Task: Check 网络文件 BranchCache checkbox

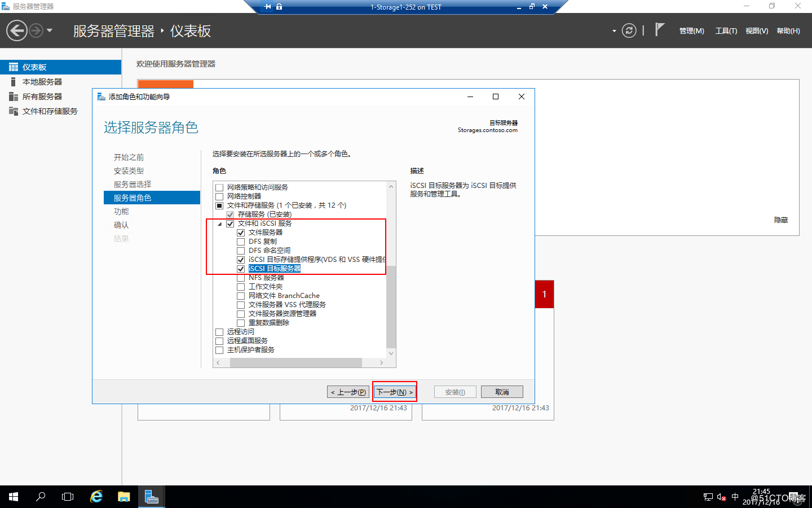Action: click(x=241, y=296)
